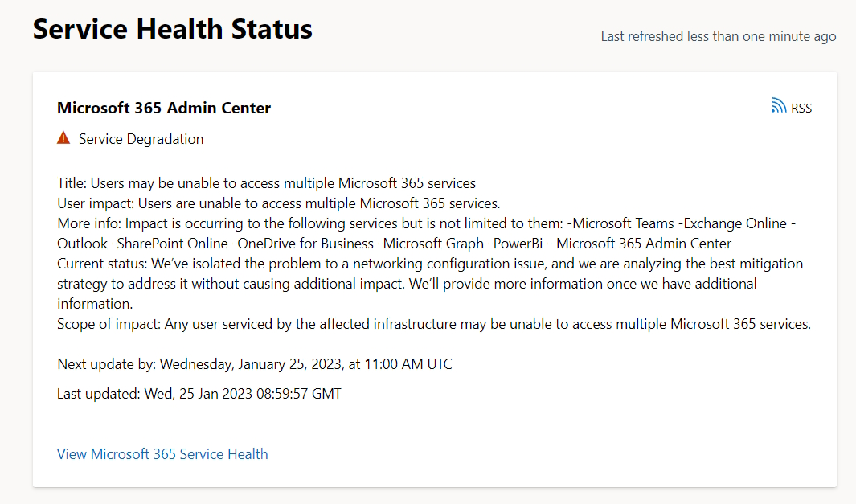This screenshot has width=856, height=504.
Task: Click the RSS label link
Action: [801, 107]
